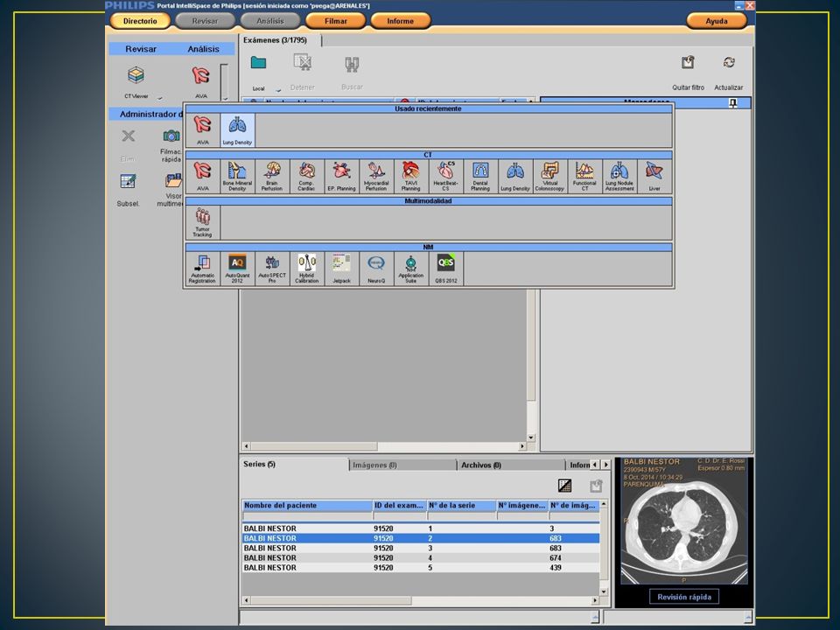This screenshot has width=840, height=630.
Task: Launch Lung Density from recently used
Action: point(237,129)
